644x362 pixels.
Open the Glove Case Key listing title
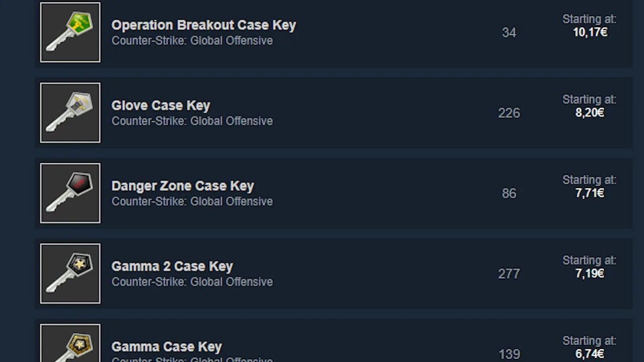click(160, 106)
